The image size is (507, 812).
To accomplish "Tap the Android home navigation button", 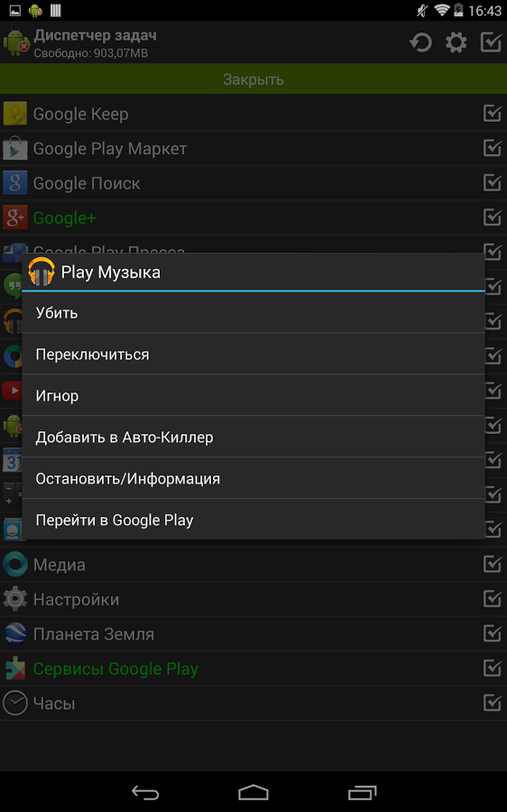I will click(x=253, y=792).
